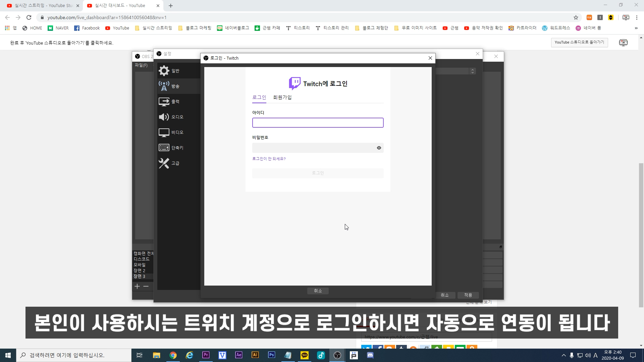Open the 비디오 (Video) monitor icon
This screenshot has width=644, height=362.
(164, 132)
